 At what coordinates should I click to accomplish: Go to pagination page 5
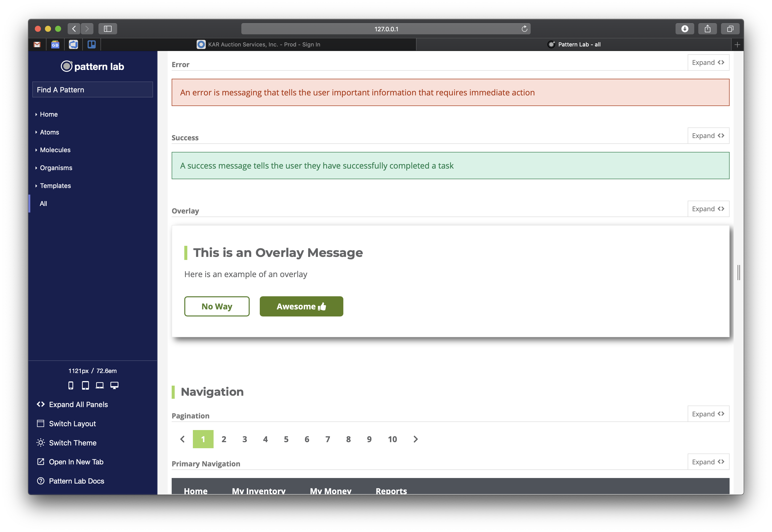(286, 439)
